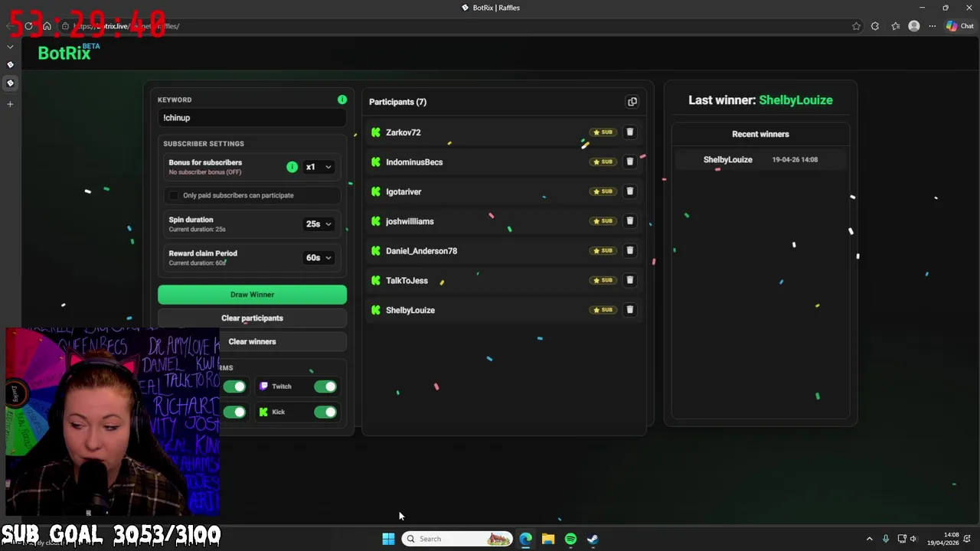Viewport: 980px width, 551px height.
Task: Remove Igotariver via its trash icon
Action: [630, 191]
